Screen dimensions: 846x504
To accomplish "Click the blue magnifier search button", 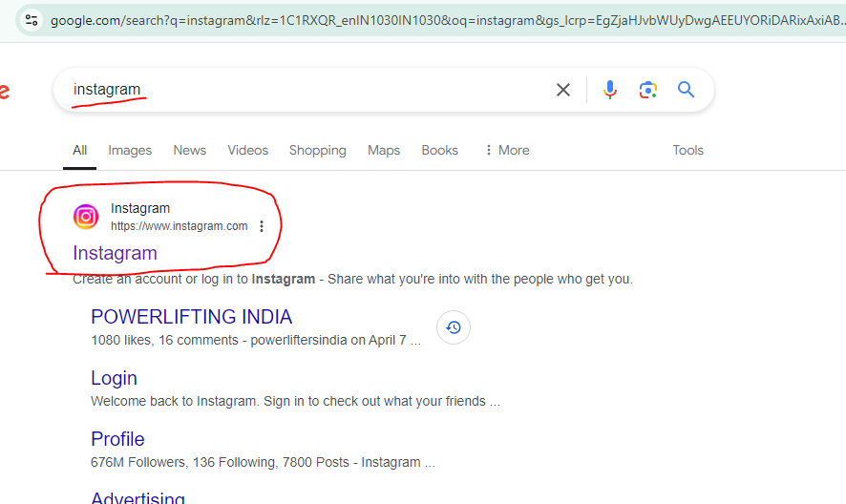I will pyautogui.click(x=686, y=90).
